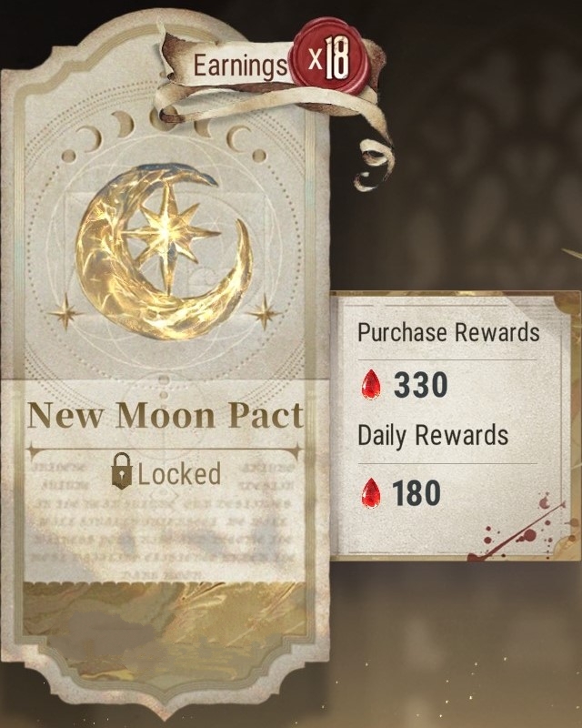
Task: Tap the small star left of the moon
Action: tap(65, 312)
